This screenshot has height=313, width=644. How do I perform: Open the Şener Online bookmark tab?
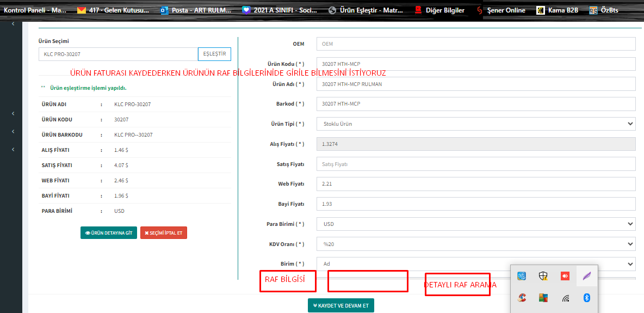[500, 10]
